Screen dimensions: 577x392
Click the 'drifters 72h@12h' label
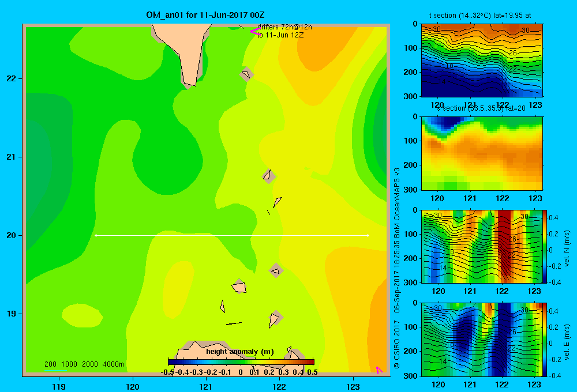[285, 27]
